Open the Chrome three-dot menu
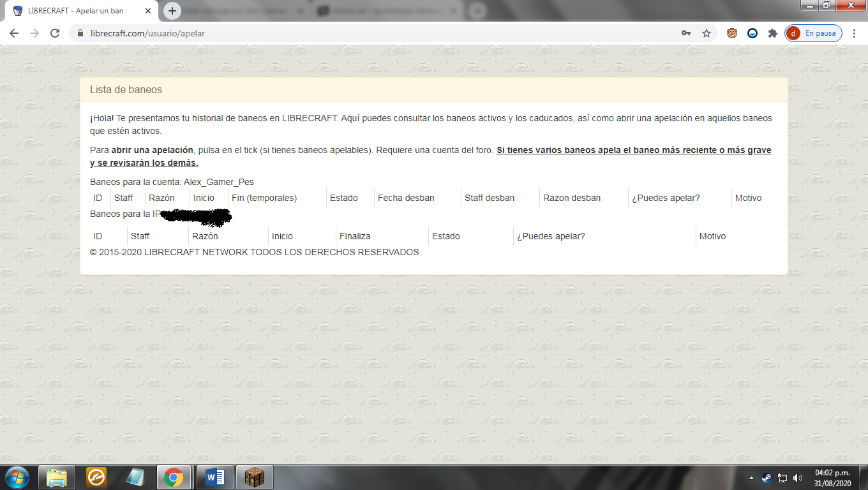The width and height of the screenshot is (868, 490). (x=854, y=33)
